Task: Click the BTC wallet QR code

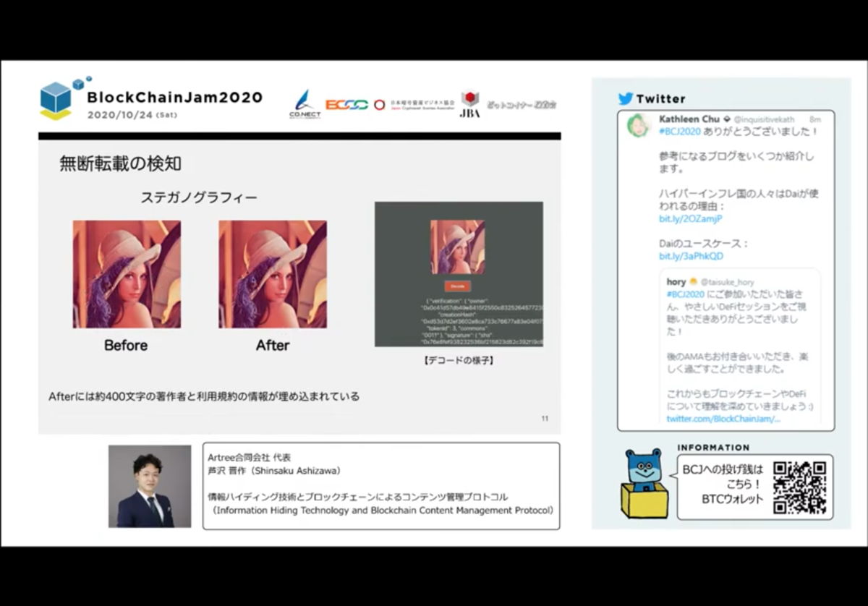Action: (x=799, y=487)
